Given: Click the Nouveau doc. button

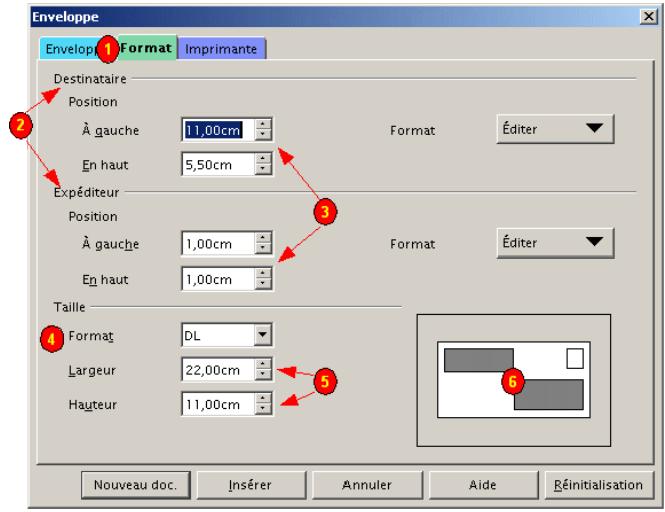Looking at the screenshot, I should [135, 485].
